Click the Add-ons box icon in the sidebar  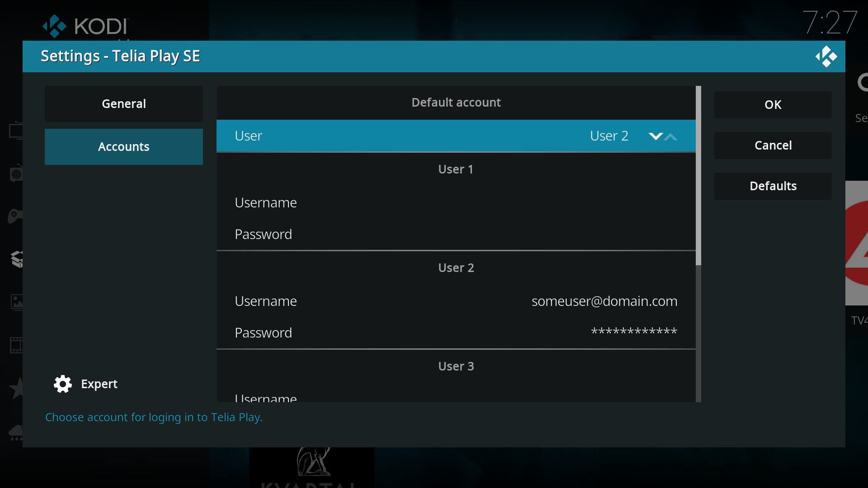click(x=17, y=259)
